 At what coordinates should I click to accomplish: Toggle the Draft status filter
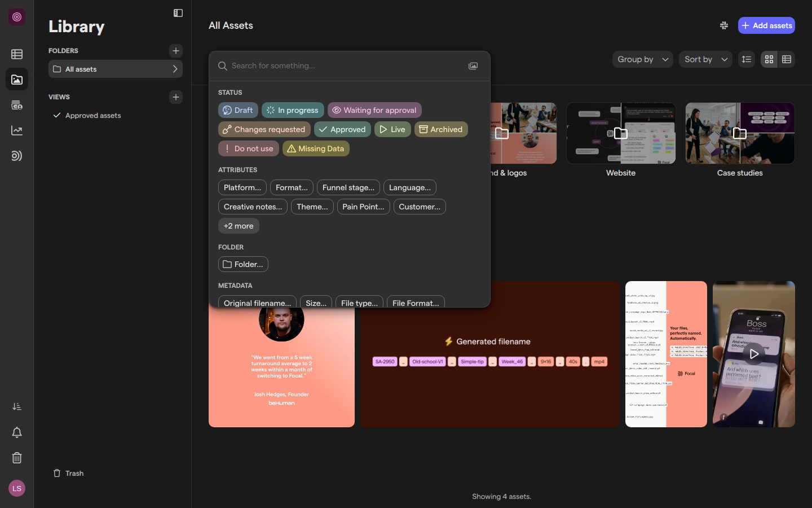click(x=238, y=110)
